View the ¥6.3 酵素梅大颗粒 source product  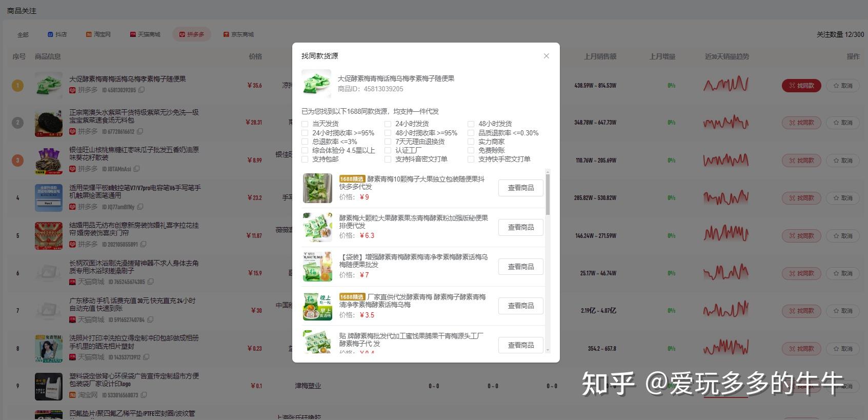pos(520,227)
